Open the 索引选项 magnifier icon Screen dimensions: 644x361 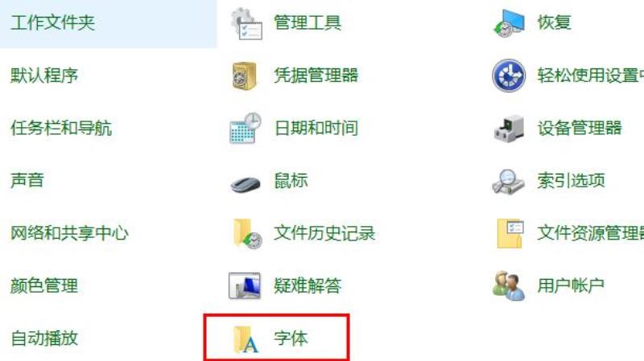click(x=508, y=181)
